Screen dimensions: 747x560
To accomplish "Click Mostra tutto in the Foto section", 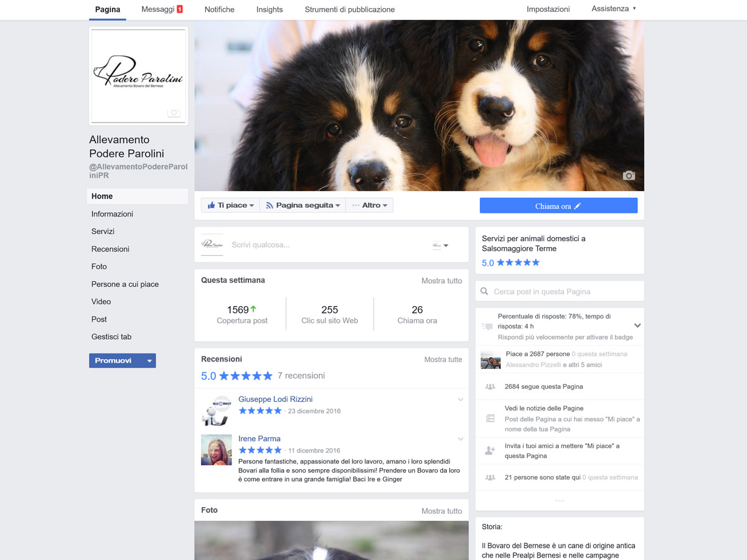I will tap(442, 511).
